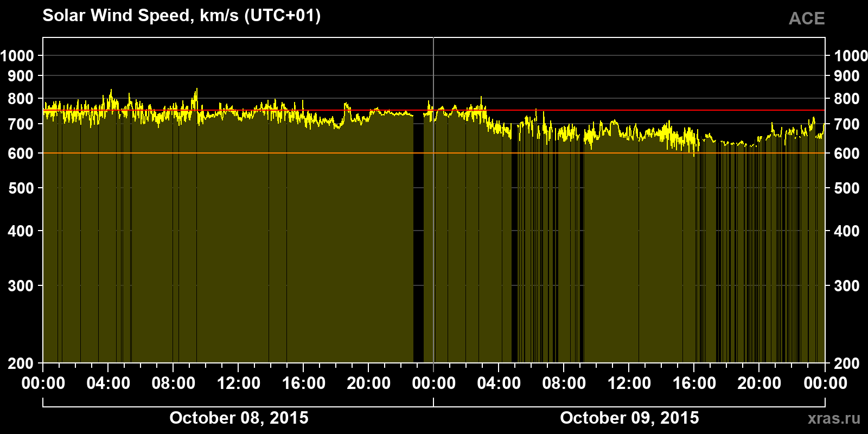Click the '20:00' time label of October 08
The width and height of the screenshot is (868, 434).
[369, 384]
